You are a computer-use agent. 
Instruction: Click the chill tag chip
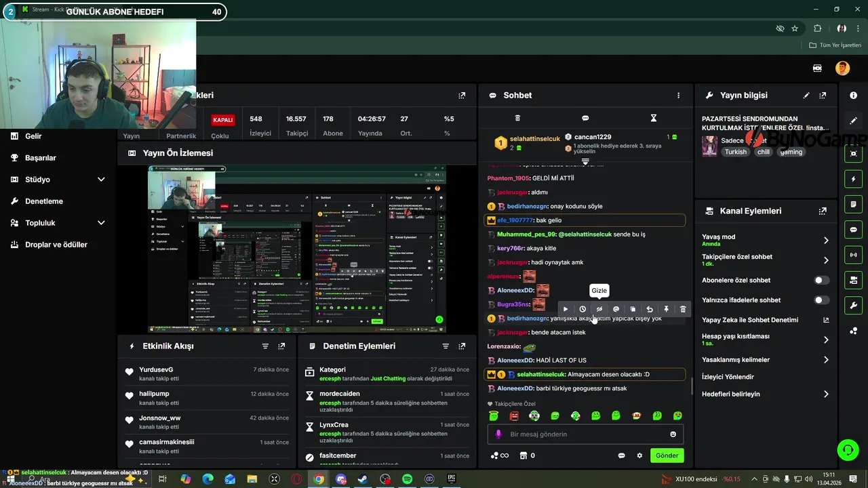coord(764,152)
